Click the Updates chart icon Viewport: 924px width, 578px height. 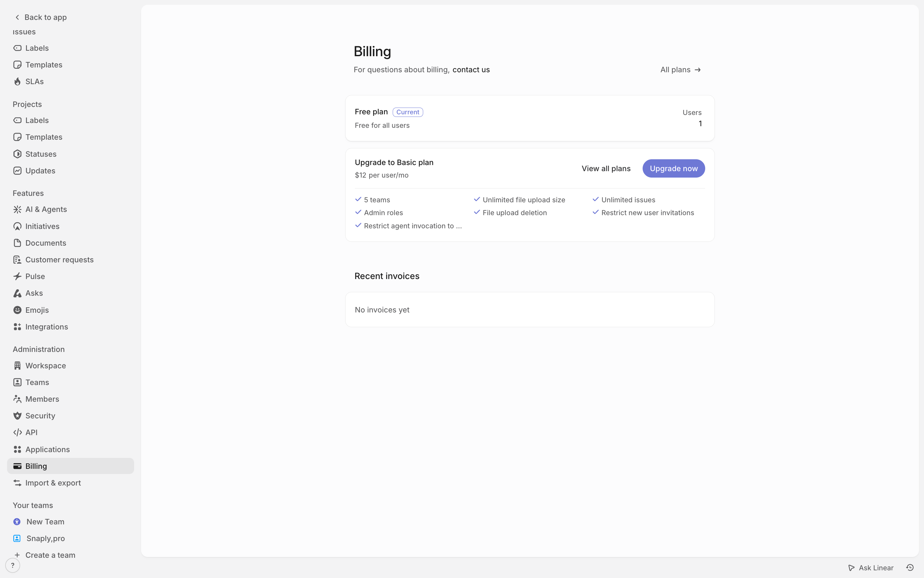[x=17, y=171]
